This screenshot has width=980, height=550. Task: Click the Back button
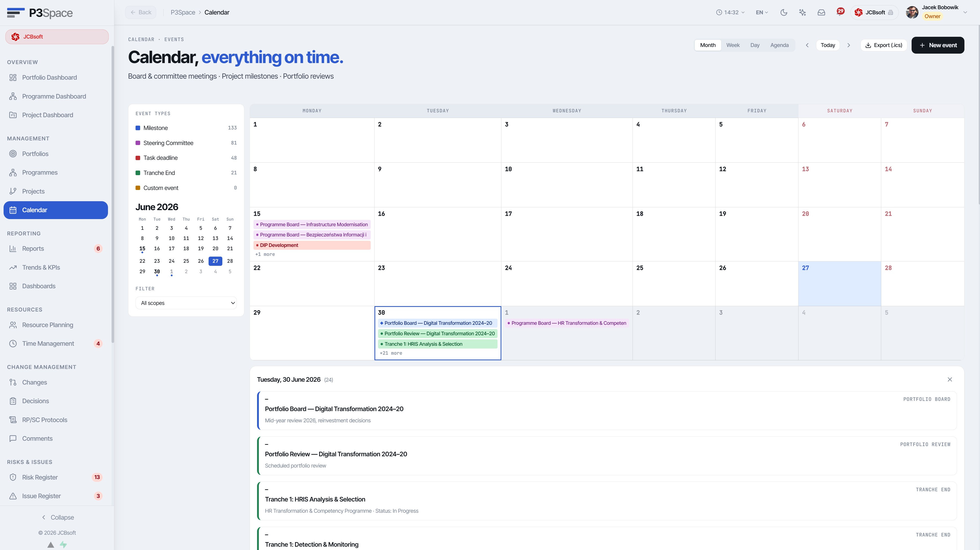141,13
